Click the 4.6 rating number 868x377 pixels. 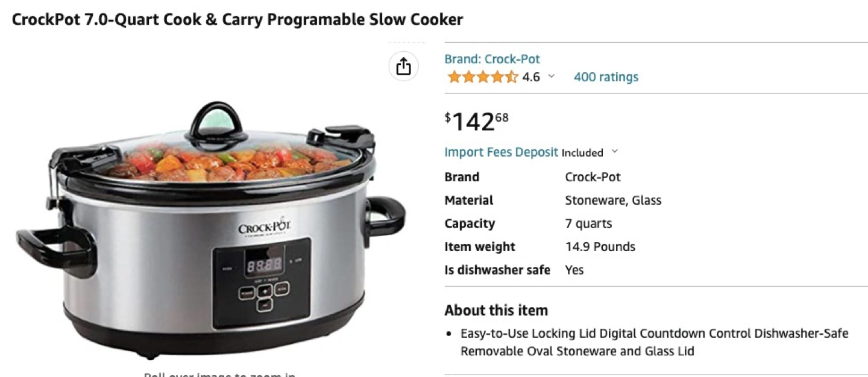pos(531,77)
